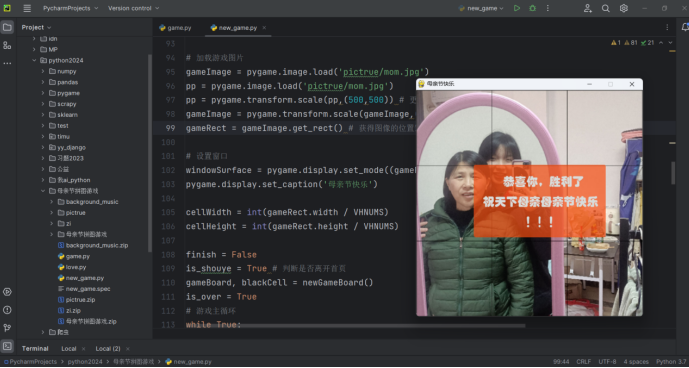
Task: Switch to the game.py editor tab
Action: point(175,28)
